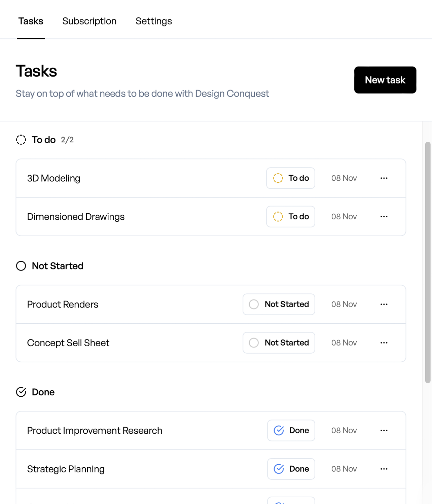
Task: Click the Done section heading
Action: 43,392
